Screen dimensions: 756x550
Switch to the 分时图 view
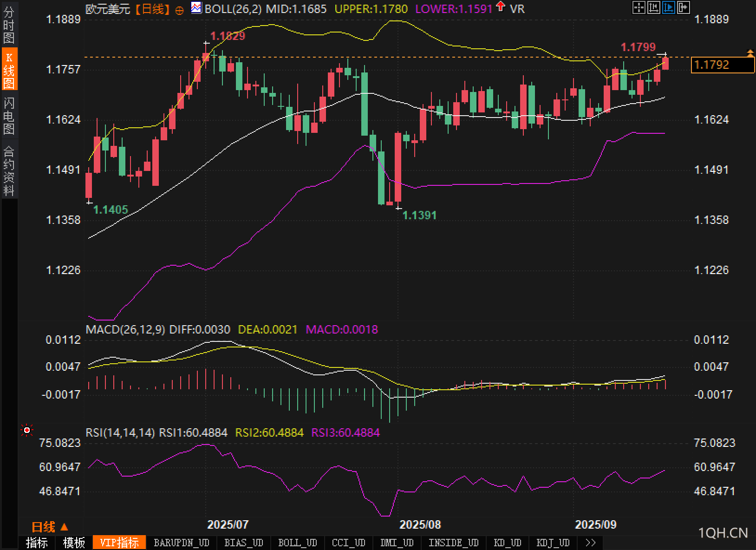point(9,25)
